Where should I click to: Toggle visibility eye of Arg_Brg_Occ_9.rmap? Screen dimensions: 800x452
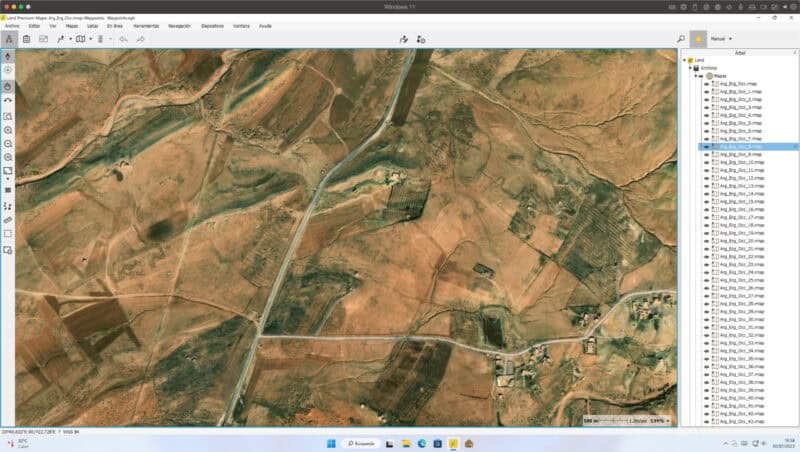pyautogui.click(x=707, y=155)
